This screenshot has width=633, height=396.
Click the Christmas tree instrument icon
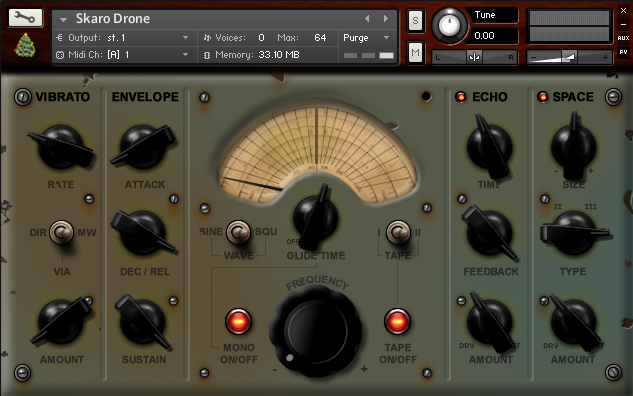point(25,45)
